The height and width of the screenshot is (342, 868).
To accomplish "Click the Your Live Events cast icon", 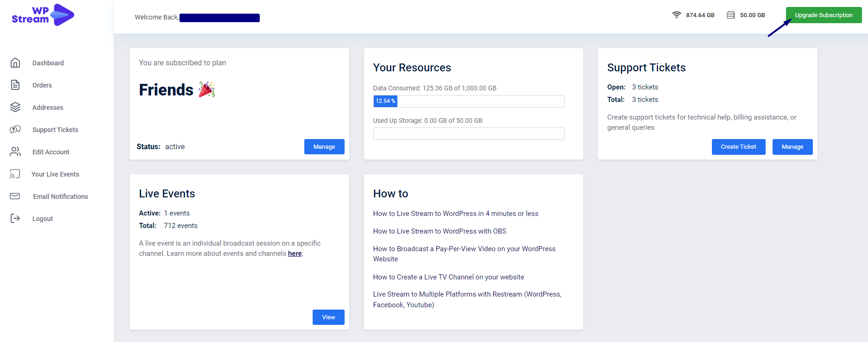I will coord(15,174).
